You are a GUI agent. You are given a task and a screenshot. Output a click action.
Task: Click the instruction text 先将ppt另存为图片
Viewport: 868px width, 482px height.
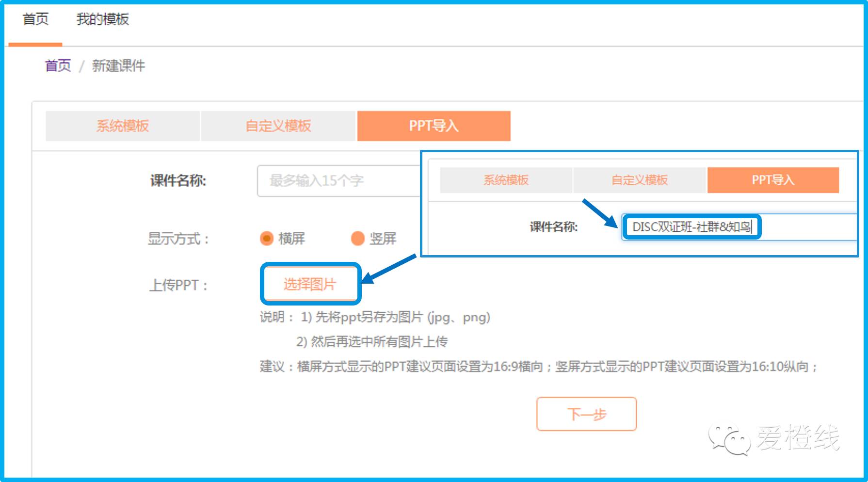click(396, 317)
